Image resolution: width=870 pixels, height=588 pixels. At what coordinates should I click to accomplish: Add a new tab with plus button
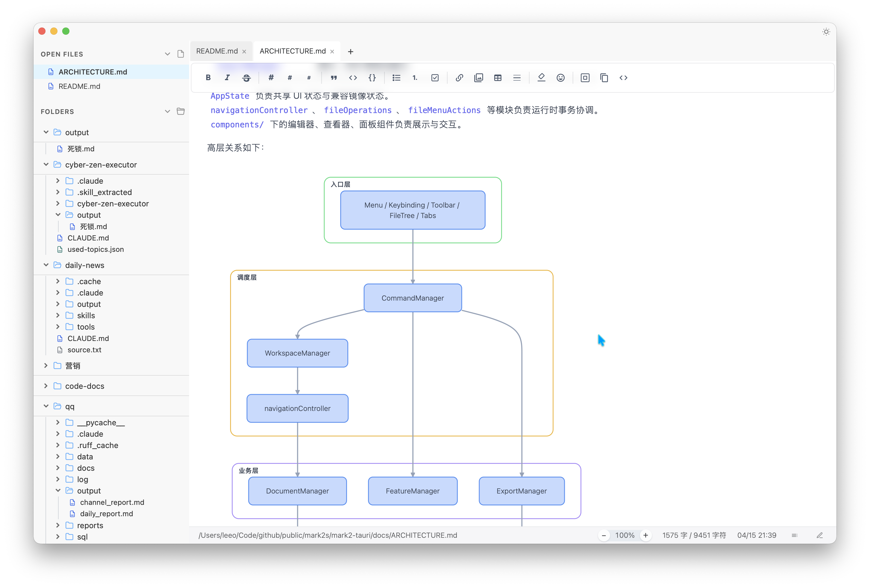pos(350,52)
